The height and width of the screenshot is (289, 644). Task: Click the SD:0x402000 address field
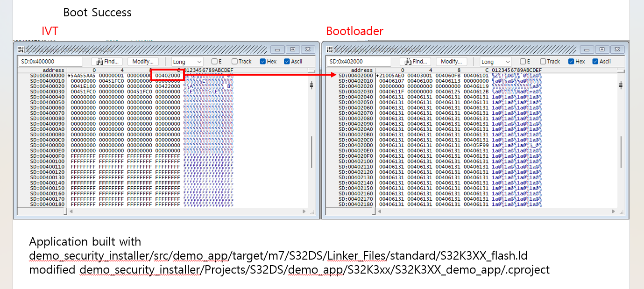[x=359, y=62]
